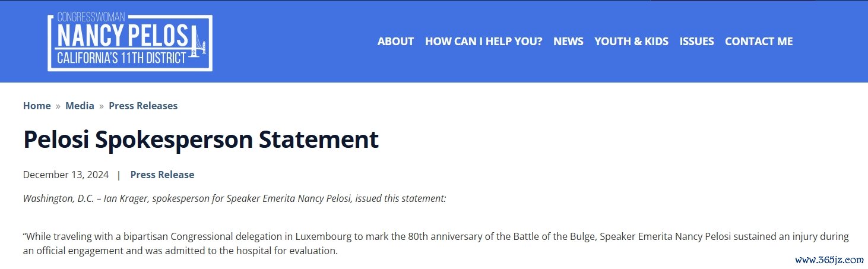Click the Battle of the Bulge statement paragraph

click(436, 243)
